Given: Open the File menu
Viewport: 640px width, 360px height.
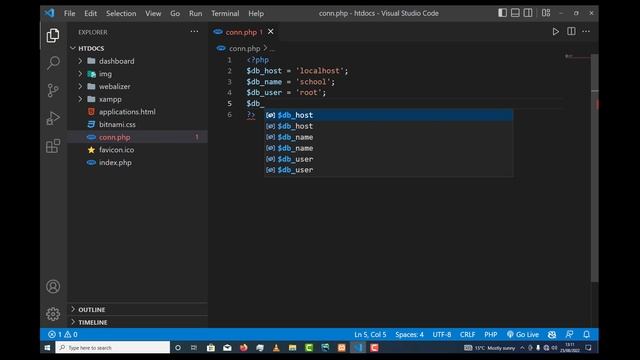Looking at the screenshot, I should click(x=69, y=13).
